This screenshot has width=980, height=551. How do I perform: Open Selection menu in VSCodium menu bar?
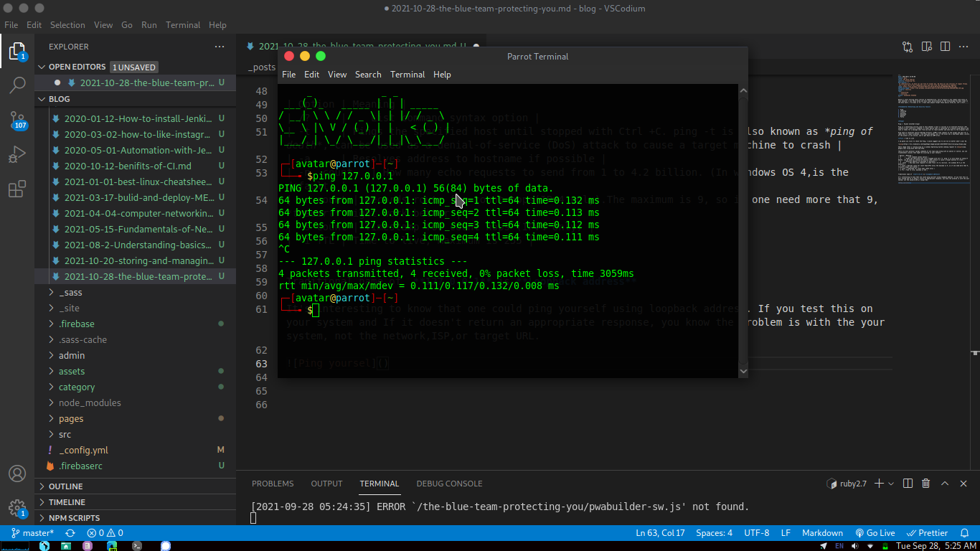tap(67, 24)
